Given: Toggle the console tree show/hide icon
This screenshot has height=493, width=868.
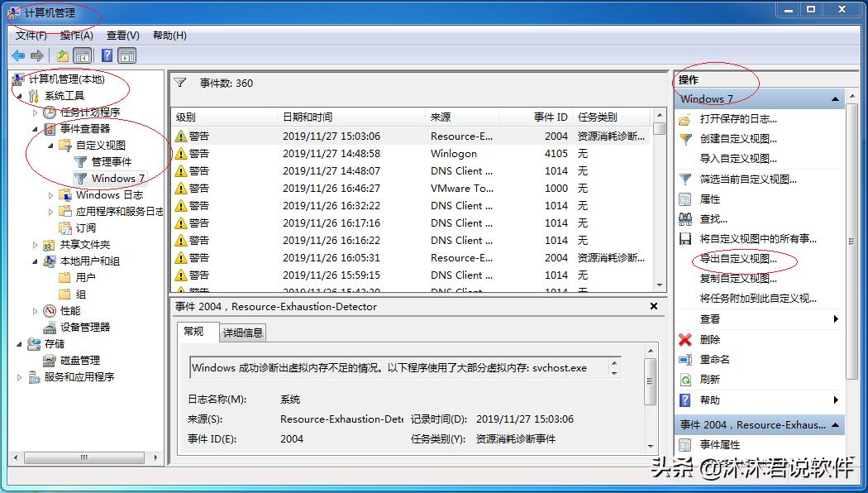Looking at the screenshot, I should pos(81,55).
